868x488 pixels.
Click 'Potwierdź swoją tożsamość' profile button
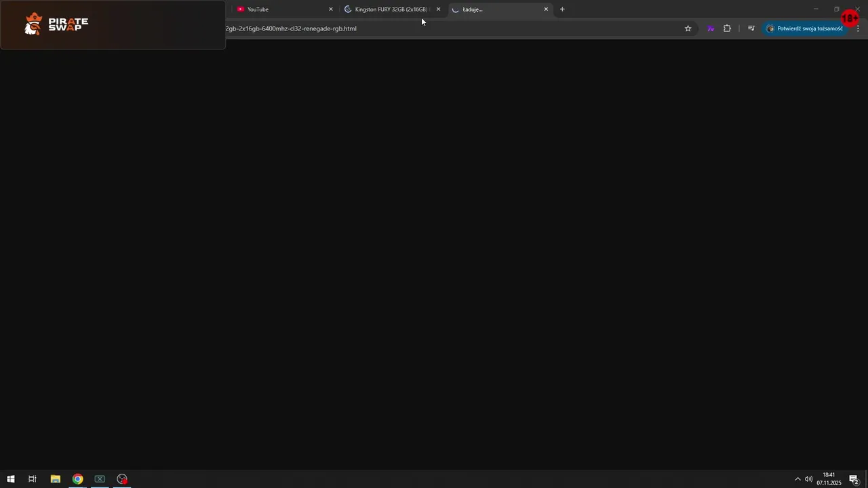pyautogui.click(x=804, y=28)
